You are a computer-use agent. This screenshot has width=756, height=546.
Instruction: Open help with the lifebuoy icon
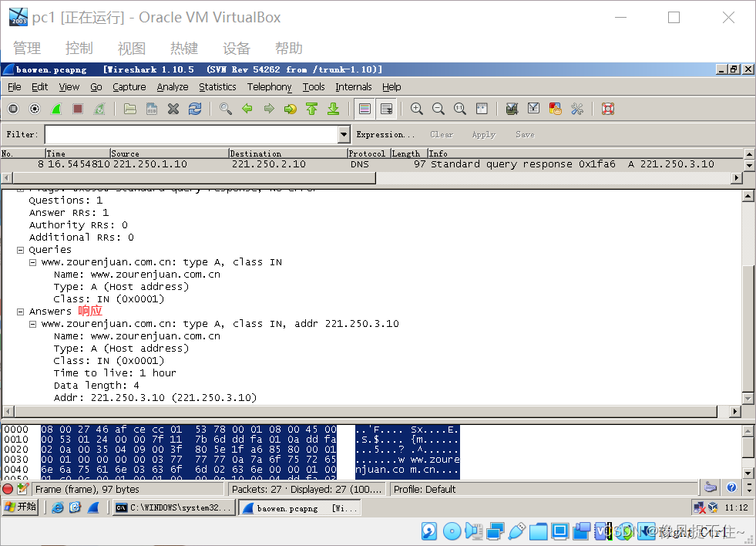pos(608,109)
